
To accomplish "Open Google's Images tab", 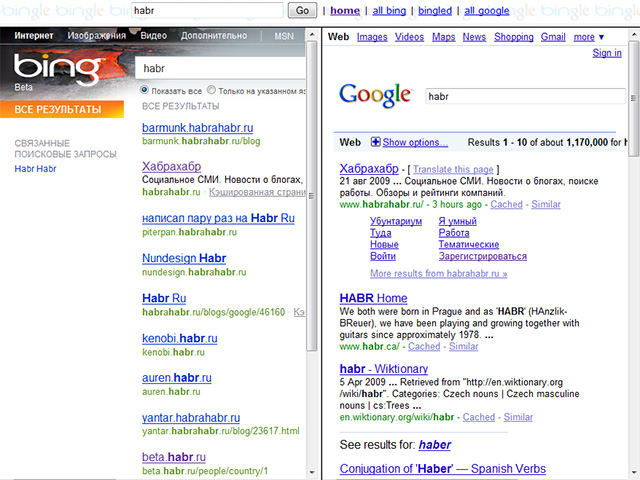I will (x=372, y=37).
